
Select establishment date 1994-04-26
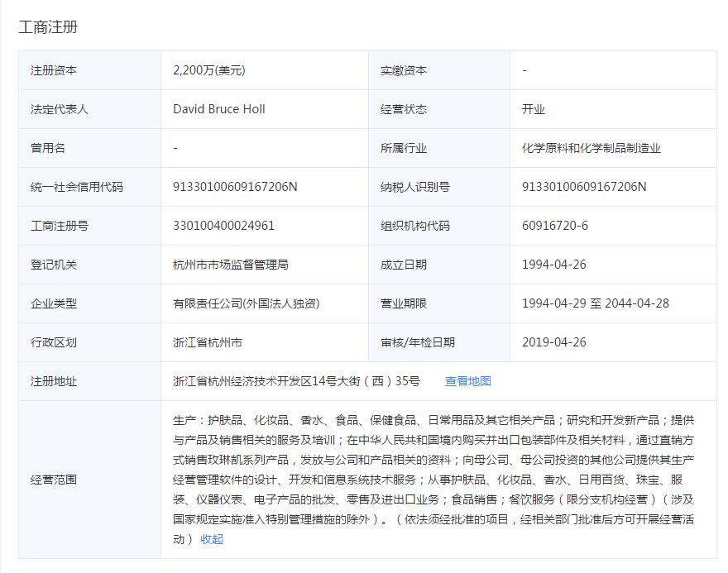click(554, 265)
